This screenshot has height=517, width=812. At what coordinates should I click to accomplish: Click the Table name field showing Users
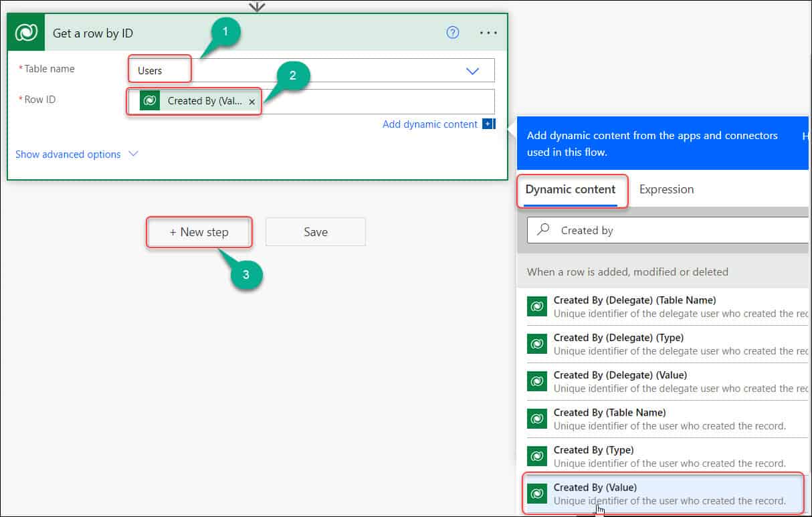(x=312, y=70)
